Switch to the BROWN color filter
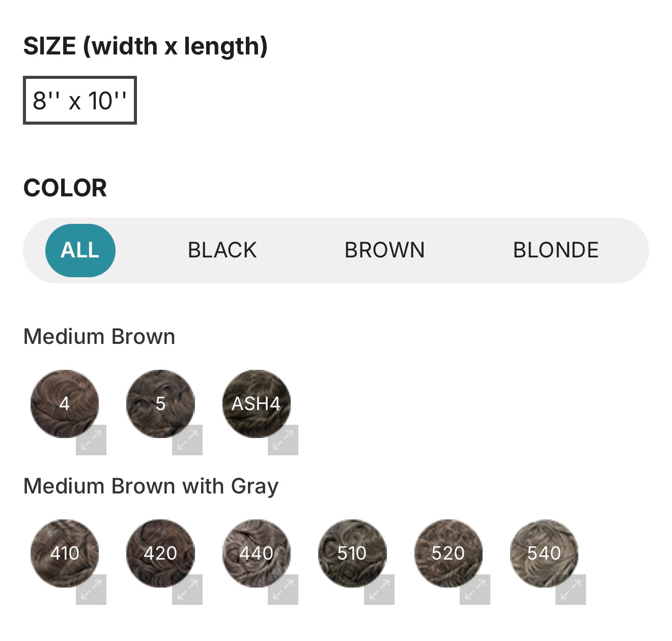 tap(384, 250)
